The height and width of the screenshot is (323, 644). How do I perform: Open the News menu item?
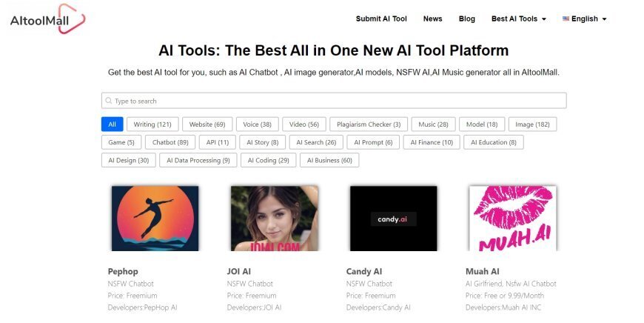point(432,19)
